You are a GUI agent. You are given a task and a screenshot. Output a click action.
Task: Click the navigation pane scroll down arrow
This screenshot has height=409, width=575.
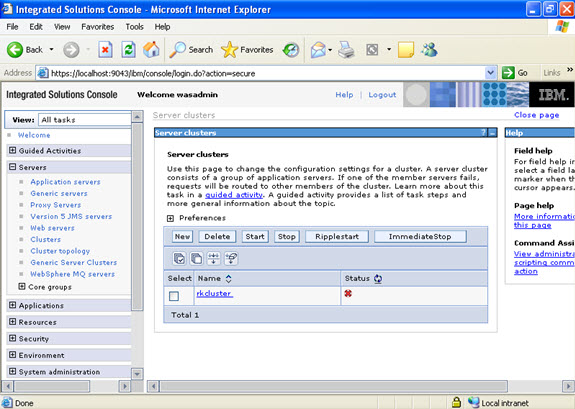click(137, 373)
